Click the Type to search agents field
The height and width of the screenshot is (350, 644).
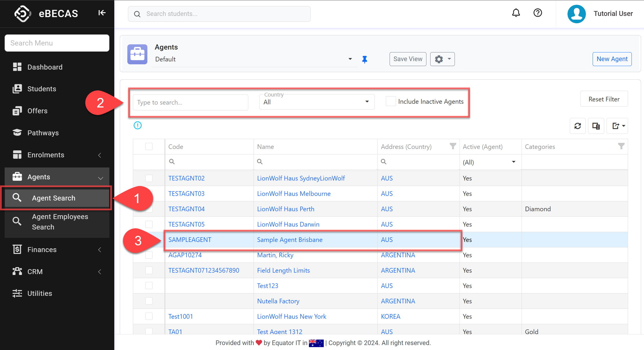click(x=191, y=102)
